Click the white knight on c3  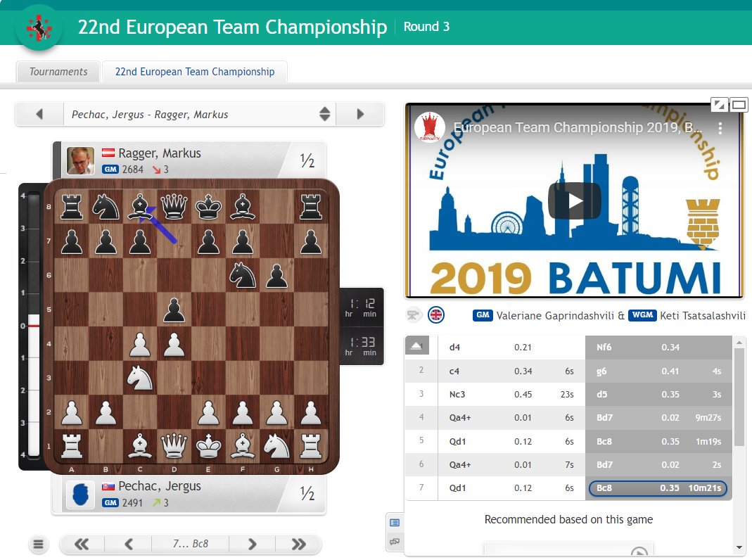coord(139,378)
